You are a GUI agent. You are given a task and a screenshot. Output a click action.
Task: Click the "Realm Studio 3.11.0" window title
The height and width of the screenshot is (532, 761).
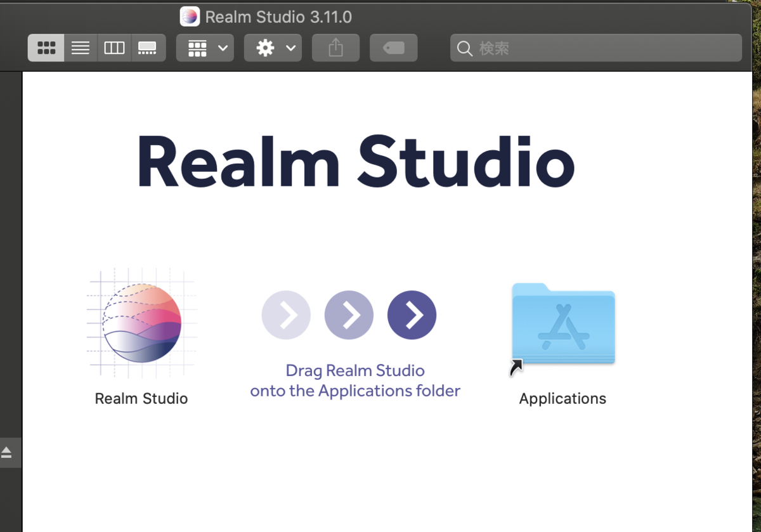point(278,17)
